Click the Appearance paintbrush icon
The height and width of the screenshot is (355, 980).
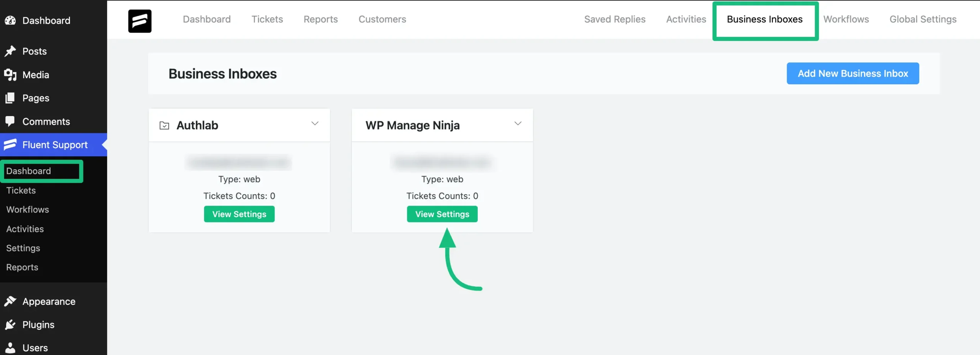point(10,301)
